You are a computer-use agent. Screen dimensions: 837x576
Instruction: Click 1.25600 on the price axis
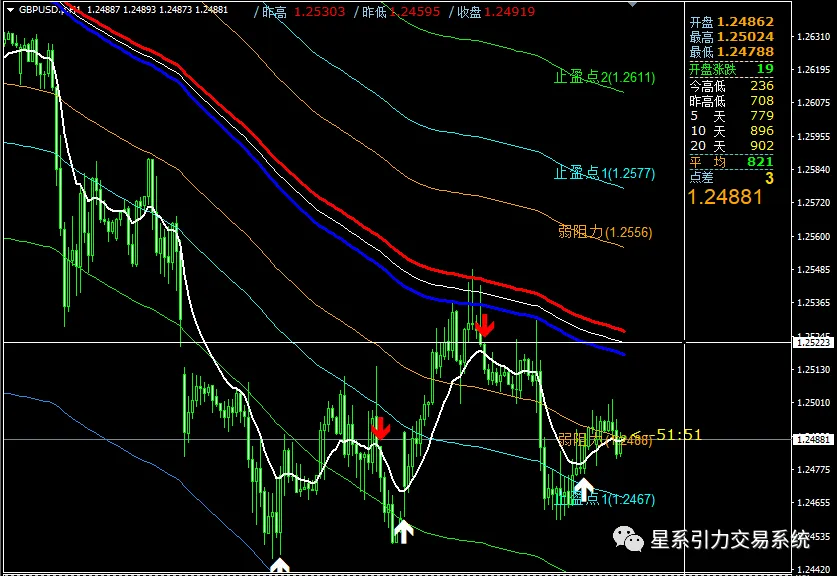point(814,236)
